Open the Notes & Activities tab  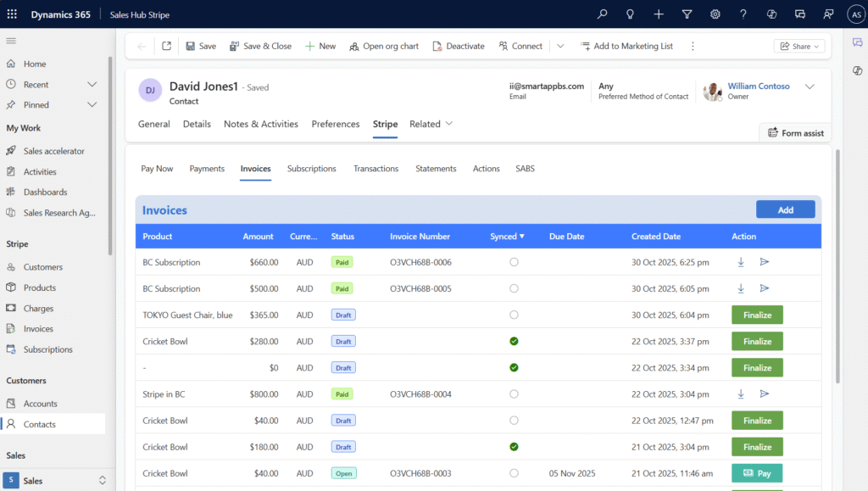(261, 124)
